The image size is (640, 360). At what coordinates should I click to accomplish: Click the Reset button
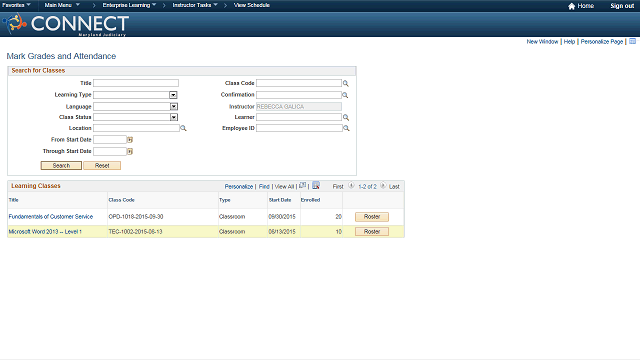click(x=102, y=165)
